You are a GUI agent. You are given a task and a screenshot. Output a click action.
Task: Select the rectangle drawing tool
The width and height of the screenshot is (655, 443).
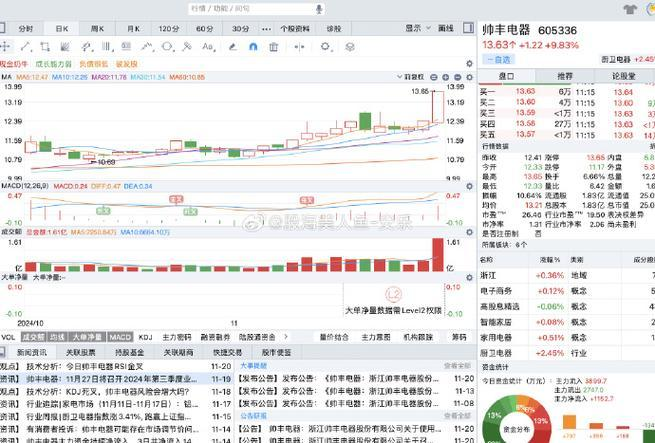45,46
